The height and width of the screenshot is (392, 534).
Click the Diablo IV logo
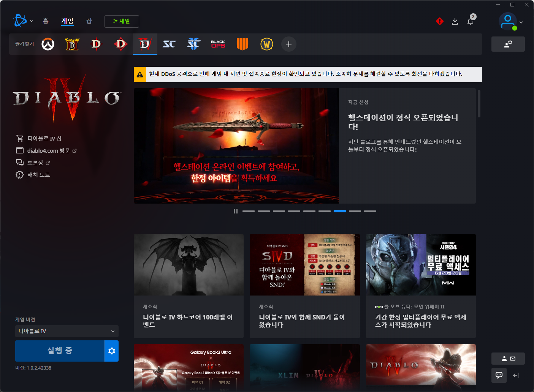pyautogui.click(x=67, y=98)
